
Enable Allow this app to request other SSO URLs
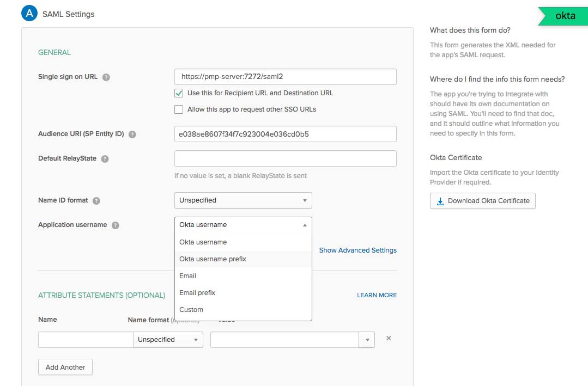[x=179, y=109]
